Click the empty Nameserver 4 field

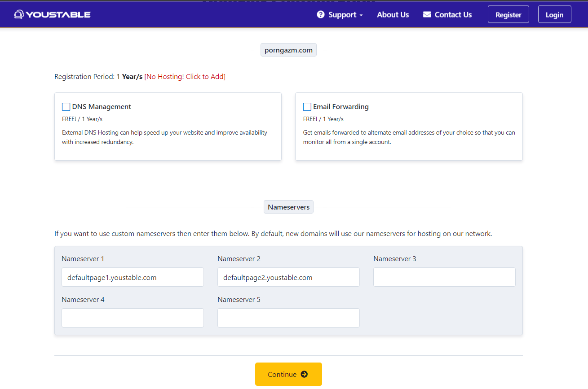coord(133,318)
